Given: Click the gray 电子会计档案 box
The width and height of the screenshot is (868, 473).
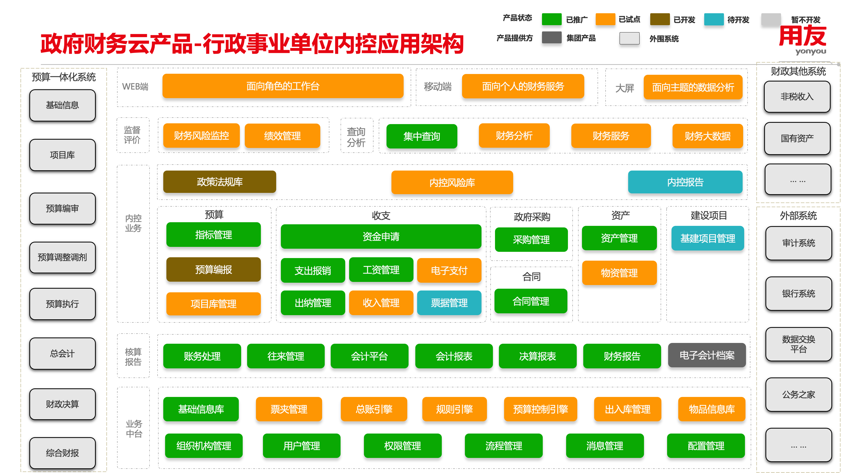Looking at the screenshot, I should pos(707,355).
